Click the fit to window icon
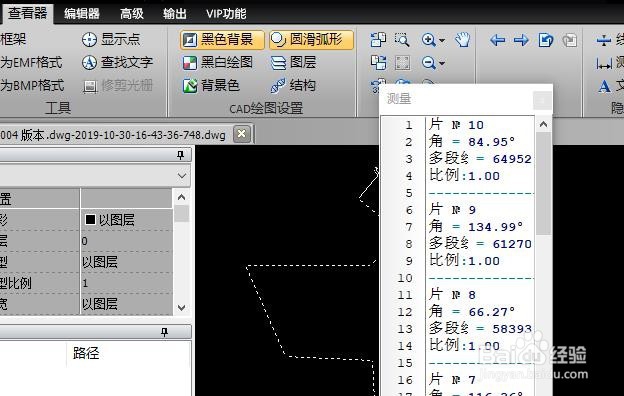Image resolution: width=624 pixels, height=396 pixels. [x=402, y=62]
